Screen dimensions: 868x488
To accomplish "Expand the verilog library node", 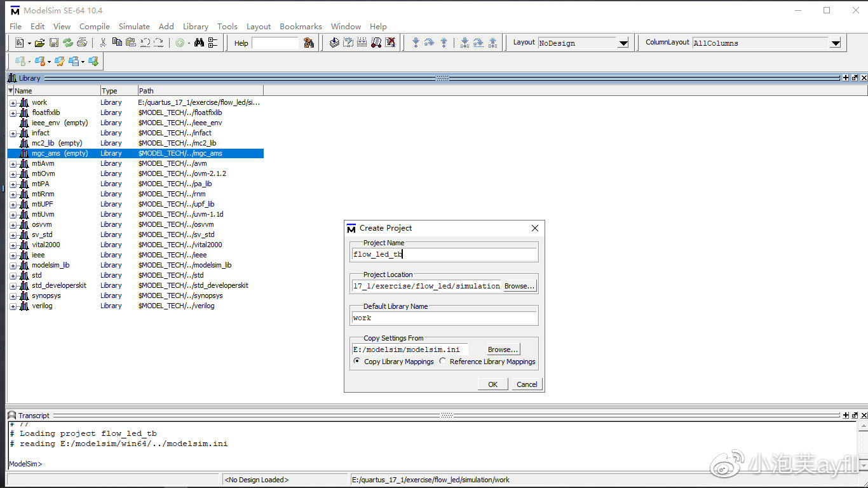I will click(13, 306).
